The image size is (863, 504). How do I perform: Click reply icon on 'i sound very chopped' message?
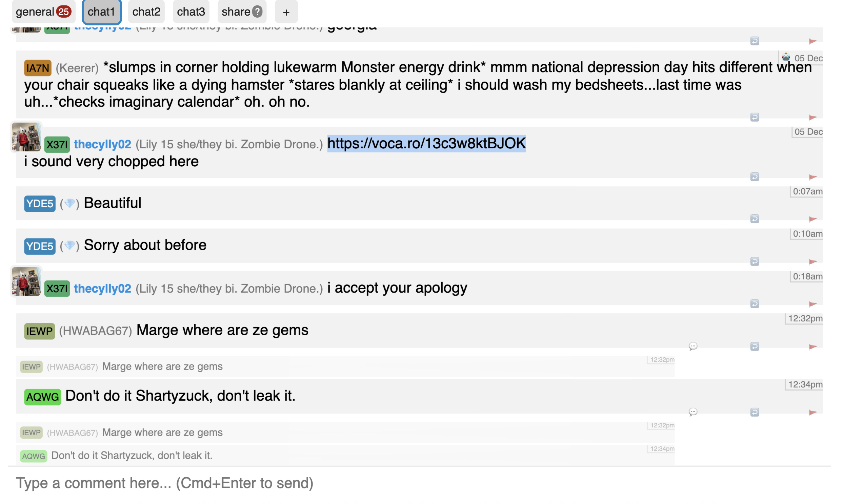[755, 177]
